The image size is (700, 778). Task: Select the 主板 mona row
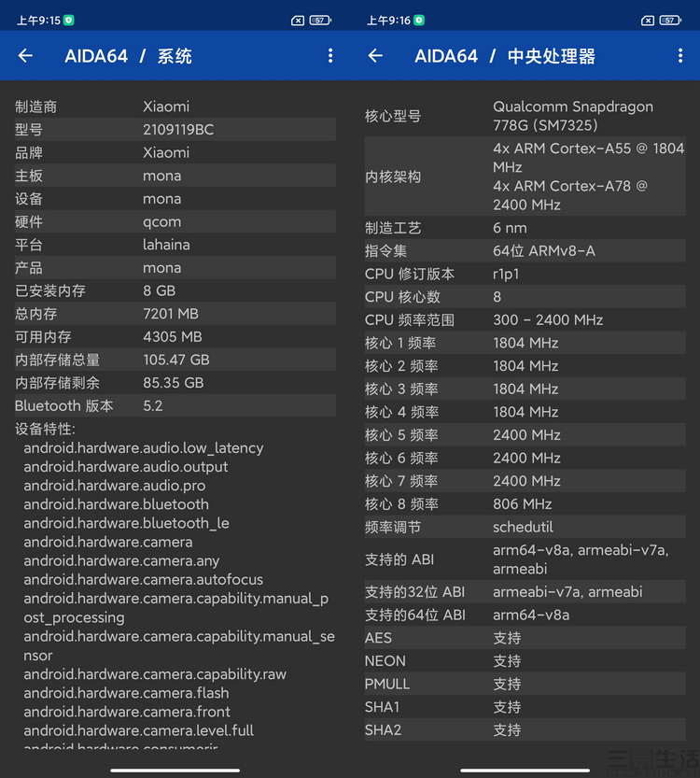tap(175, 176)
